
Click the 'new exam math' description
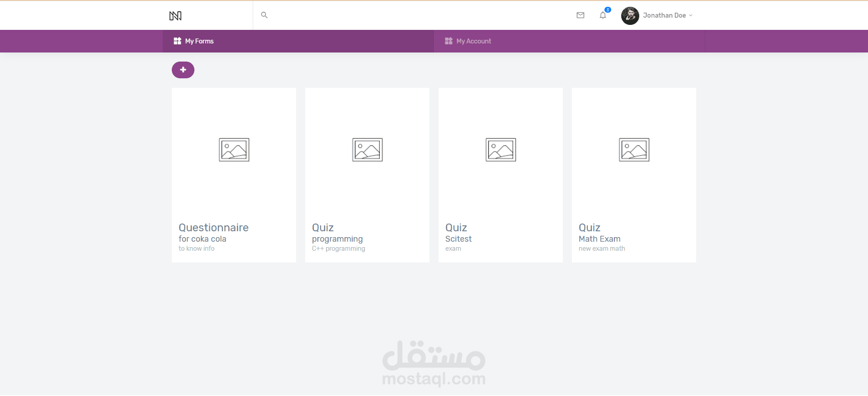(x=602, y=248)
